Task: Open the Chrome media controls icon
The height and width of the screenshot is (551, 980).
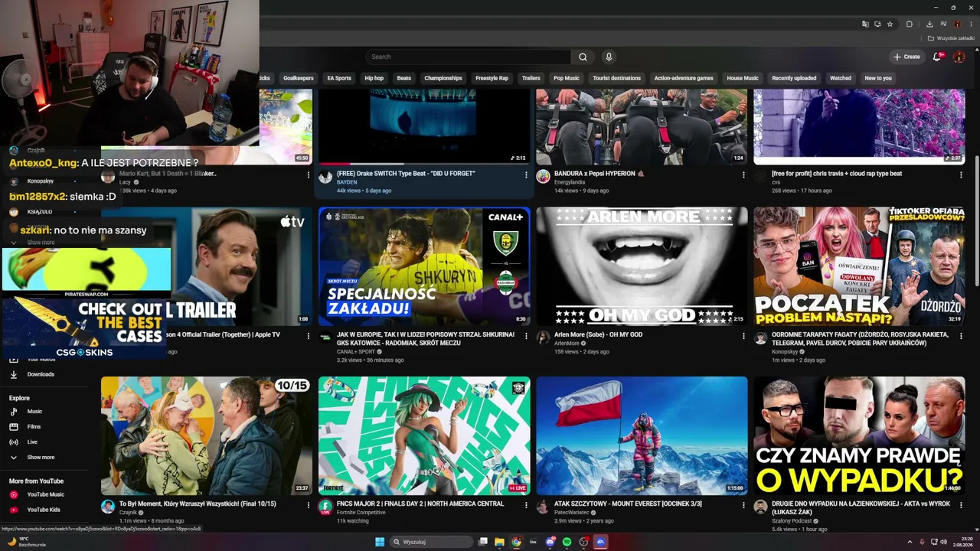Action: tap(944, 24)
